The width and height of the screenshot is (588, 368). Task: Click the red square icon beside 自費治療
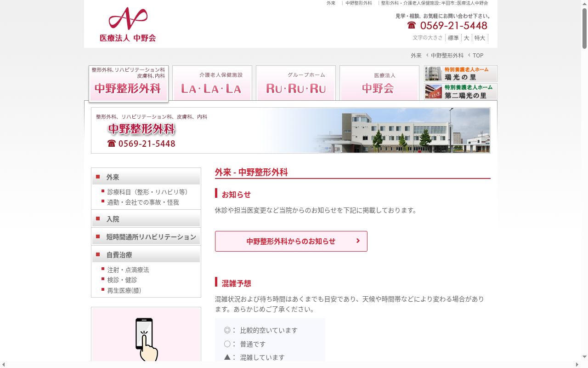98,254
